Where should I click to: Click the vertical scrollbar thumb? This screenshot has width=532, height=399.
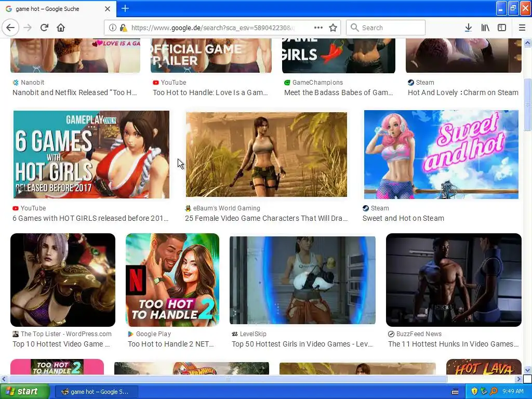tap(528, 104)
